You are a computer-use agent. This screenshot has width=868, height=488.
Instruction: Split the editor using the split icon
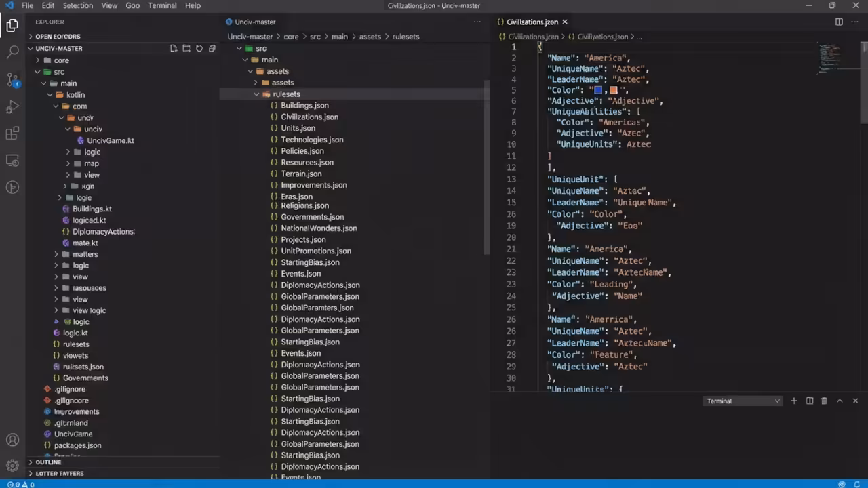point(839,22)
